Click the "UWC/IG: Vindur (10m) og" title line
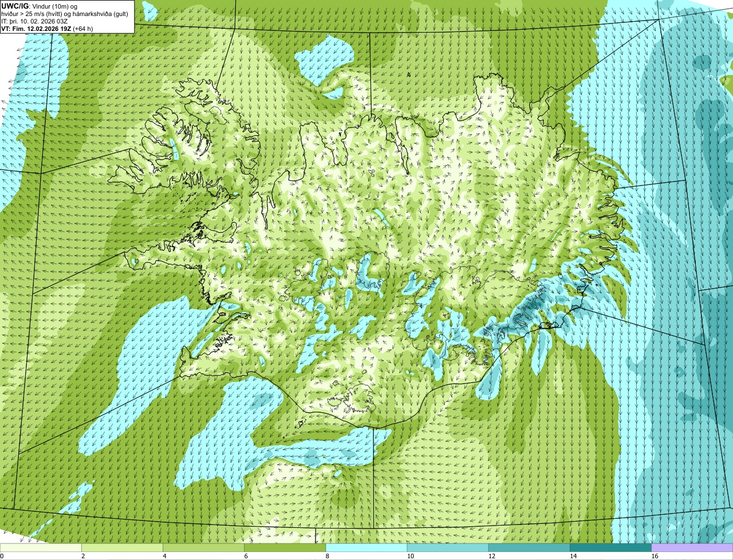 [39, 6]
